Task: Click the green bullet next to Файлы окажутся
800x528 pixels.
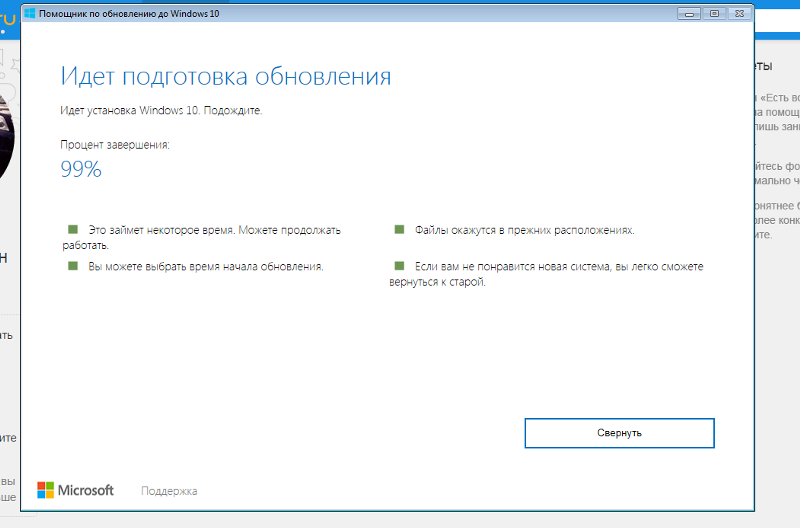Action: tap(399, 230)
